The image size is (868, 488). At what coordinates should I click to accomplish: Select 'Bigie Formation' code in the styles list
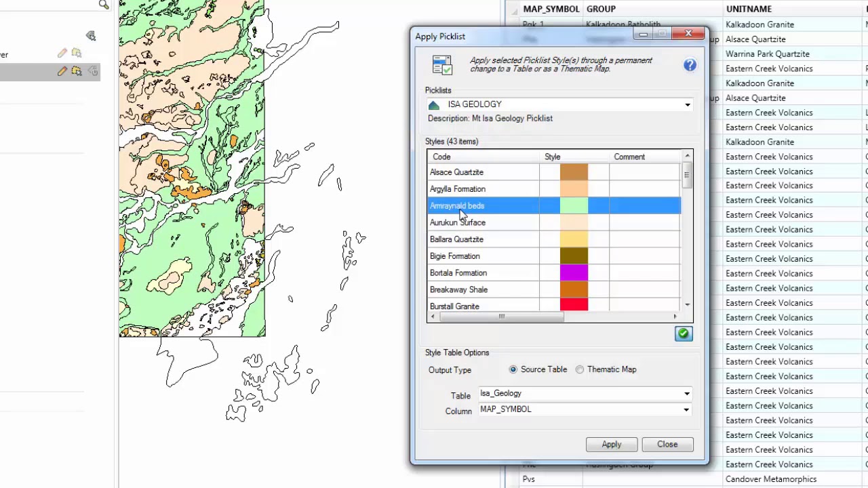point(454,256)
